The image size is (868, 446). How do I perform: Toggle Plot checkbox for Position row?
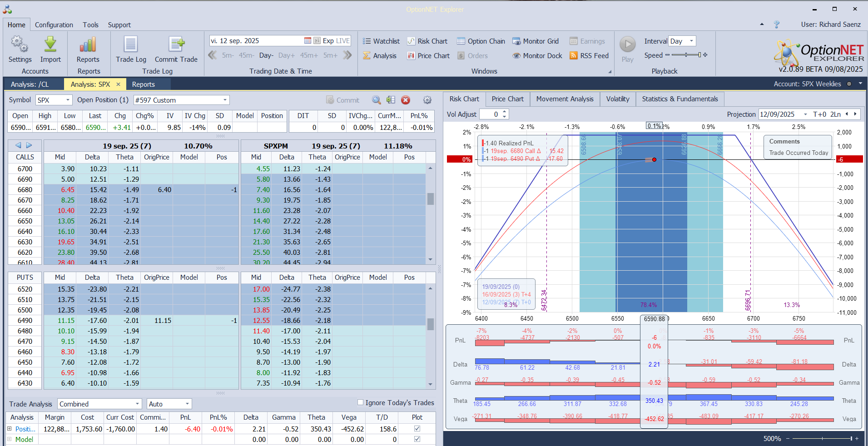tap(417, 429)
